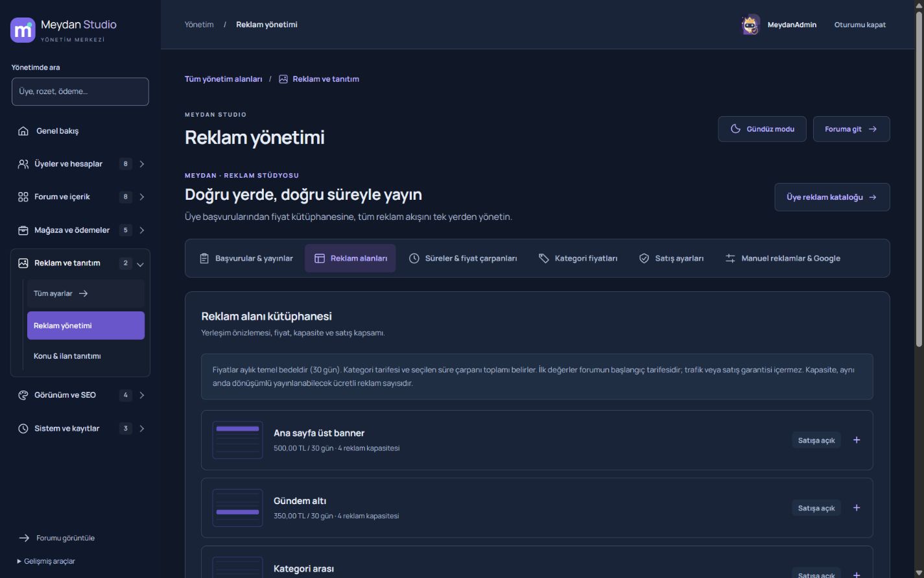Follow the Tüm yönetim alanları breadcrumb link
Screen dimensions: 924x578
pyautogui.click(x=224, y=79)
